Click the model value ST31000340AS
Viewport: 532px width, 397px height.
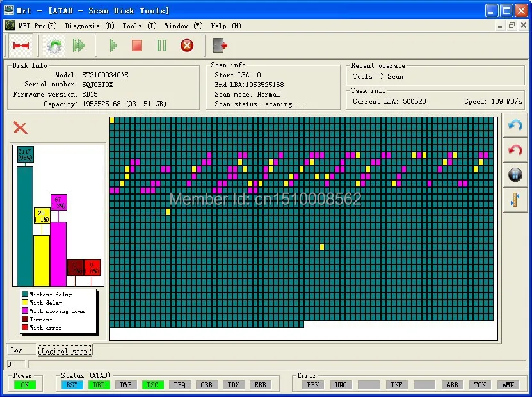click(x=105, y=75)
